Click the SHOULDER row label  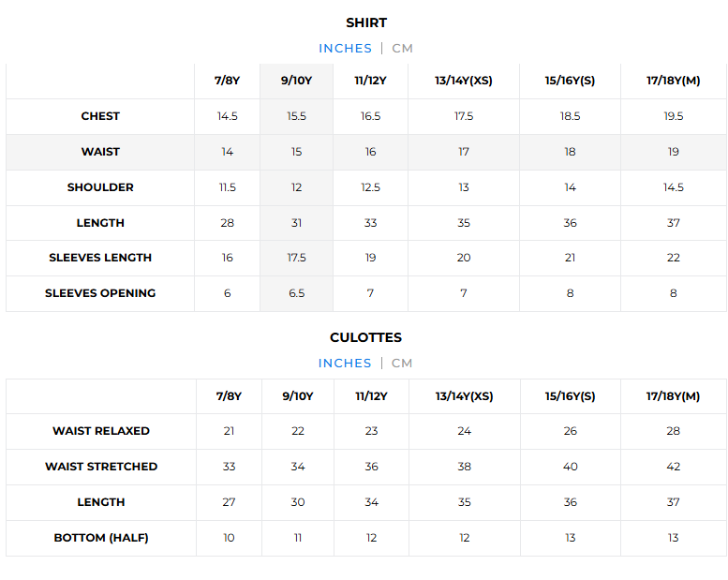tap(100, 187)
